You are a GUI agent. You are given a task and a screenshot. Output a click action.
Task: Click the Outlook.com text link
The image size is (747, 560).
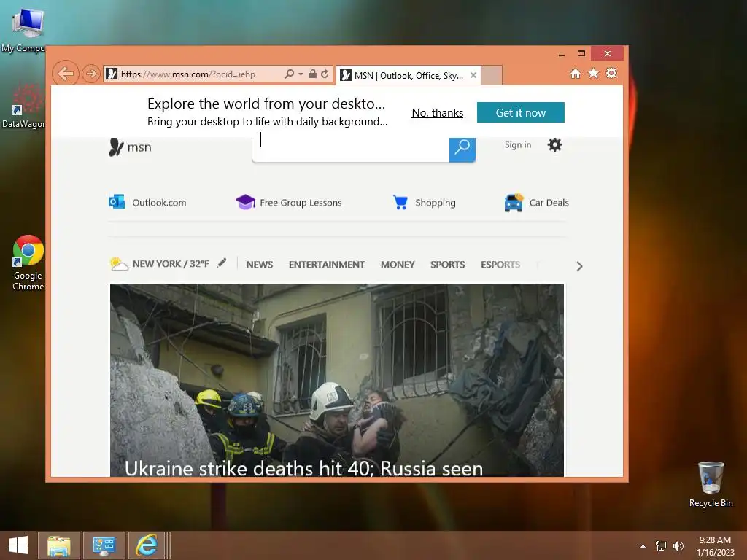(x=159, y=203)
